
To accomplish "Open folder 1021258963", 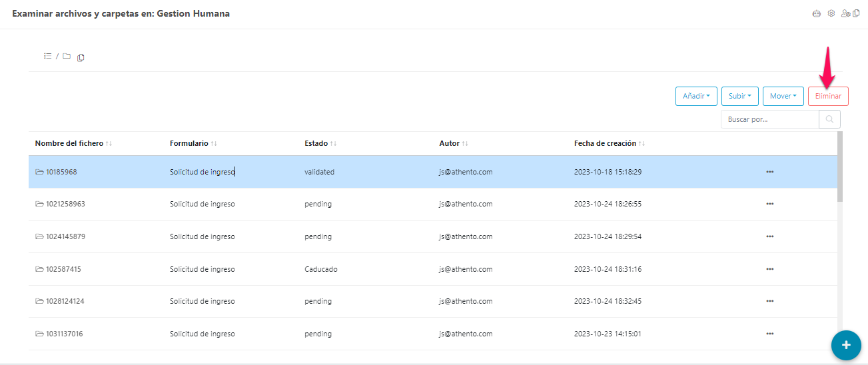I will [x=65, y=204].
